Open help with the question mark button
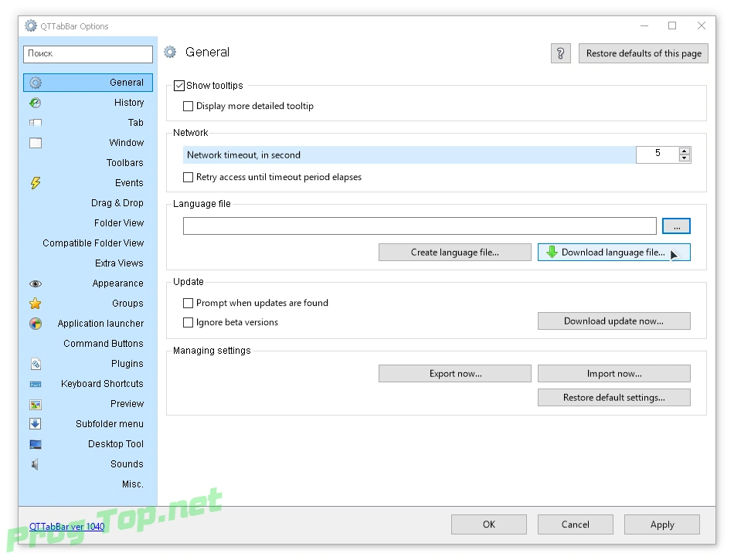Viewport: 734px width, 560px height. pyautogui.click(x=560, y=53)
